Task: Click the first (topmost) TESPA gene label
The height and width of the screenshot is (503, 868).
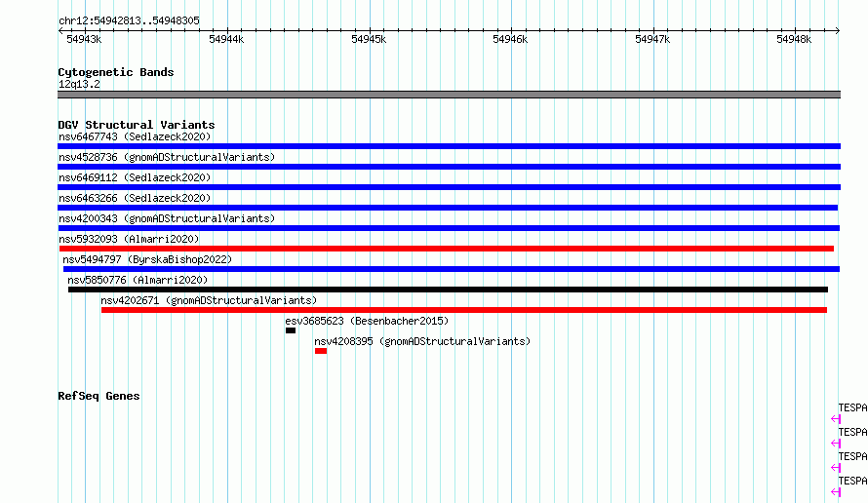Action: (853, 407)
